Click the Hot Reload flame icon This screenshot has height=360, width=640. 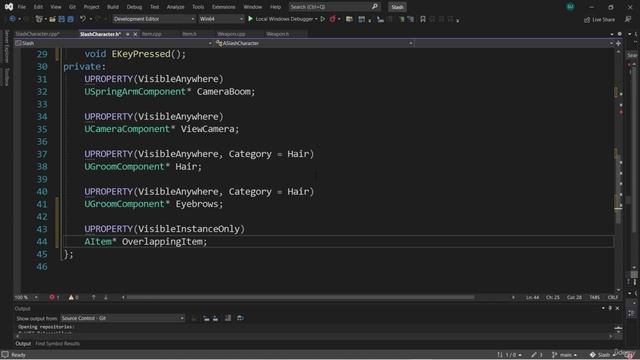click(333, 19)
